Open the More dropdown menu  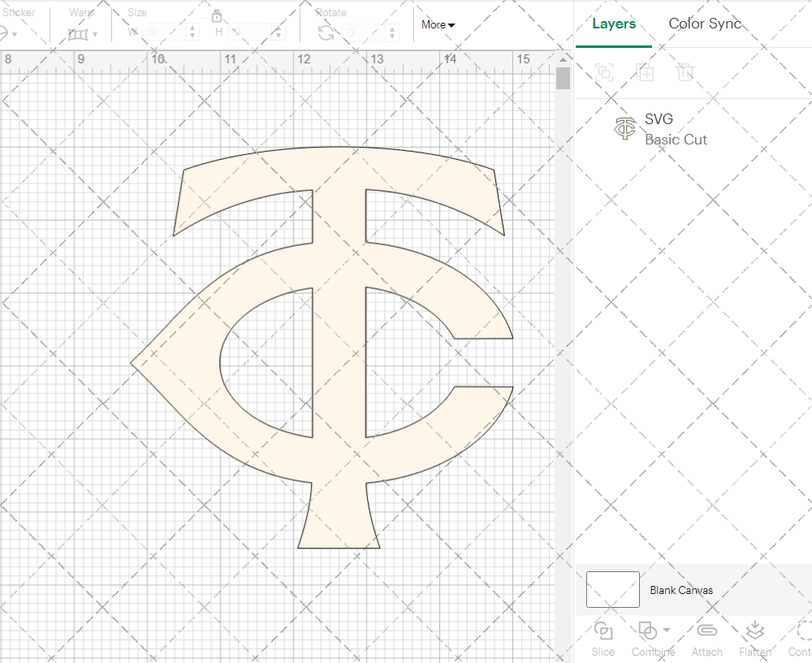[438, 24]
